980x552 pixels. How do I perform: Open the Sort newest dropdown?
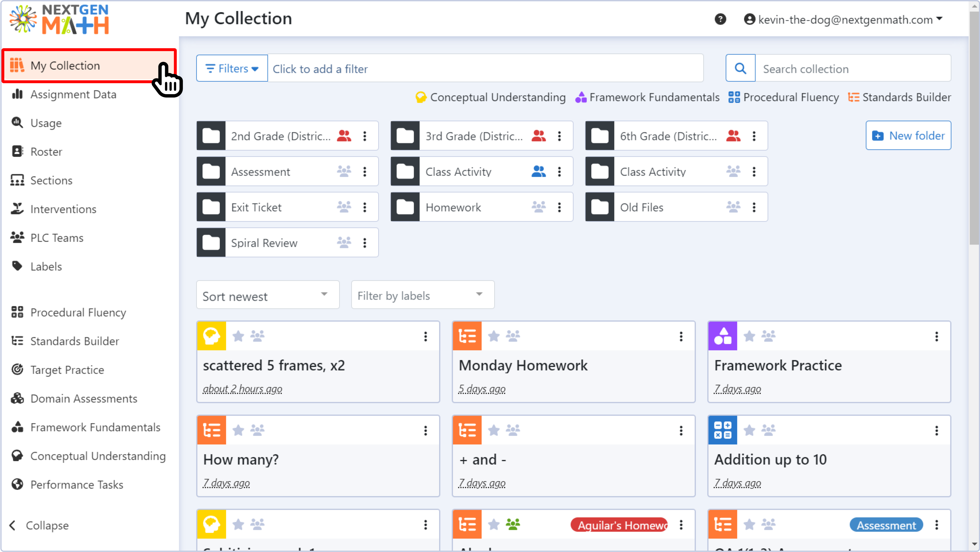pos(267,295)
